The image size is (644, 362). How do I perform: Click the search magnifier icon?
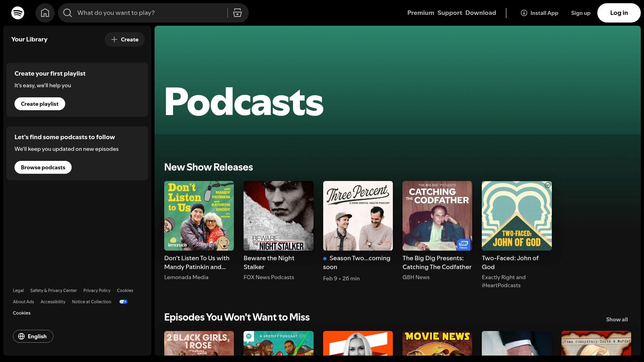coord(67,12)
